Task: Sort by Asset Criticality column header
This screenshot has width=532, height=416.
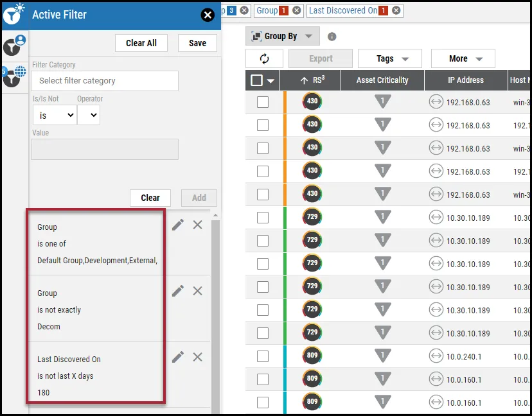Action: (x=382, y=80)
